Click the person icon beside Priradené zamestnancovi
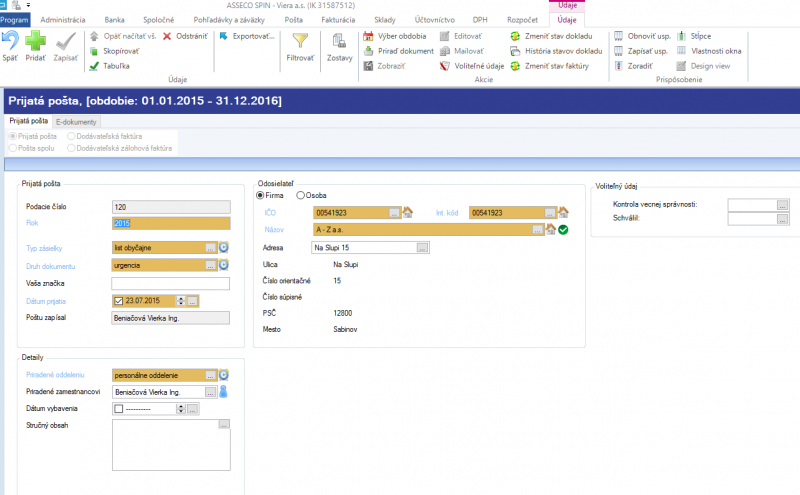Viewport: 800px width, 495px height. (223, 392)
